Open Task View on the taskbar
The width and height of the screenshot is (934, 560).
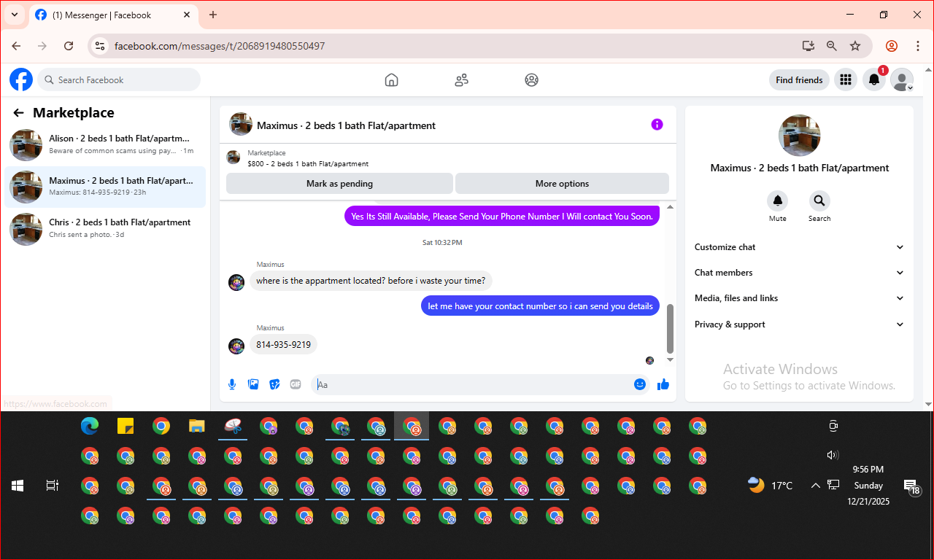coord(53,486)
